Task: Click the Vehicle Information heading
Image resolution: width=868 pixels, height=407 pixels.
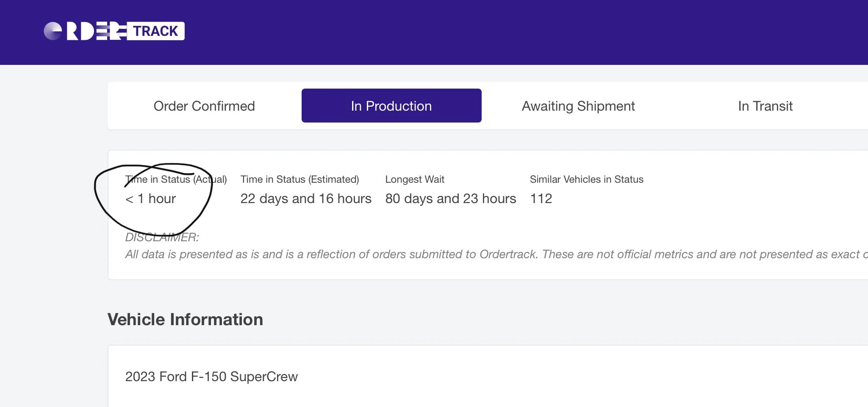Action: tap(185, 319)
